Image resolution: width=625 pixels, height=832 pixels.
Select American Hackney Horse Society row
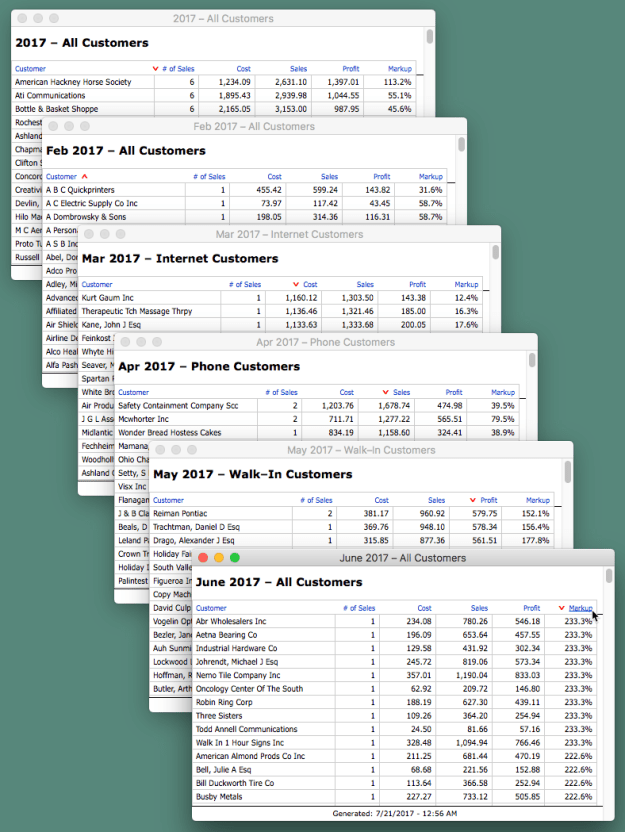pyautogui.click(x=214, y=82)
